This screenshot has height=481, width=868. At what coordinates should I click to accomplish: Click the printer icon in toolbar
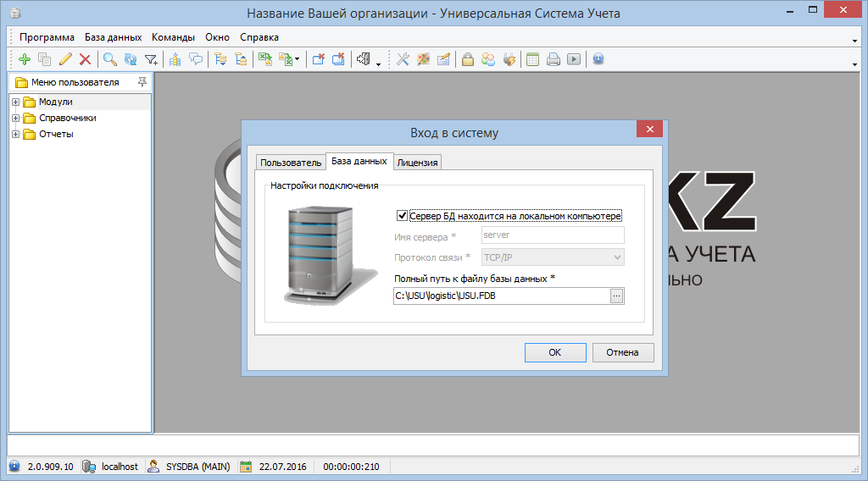pyautogui.click(x=554, y=59)
